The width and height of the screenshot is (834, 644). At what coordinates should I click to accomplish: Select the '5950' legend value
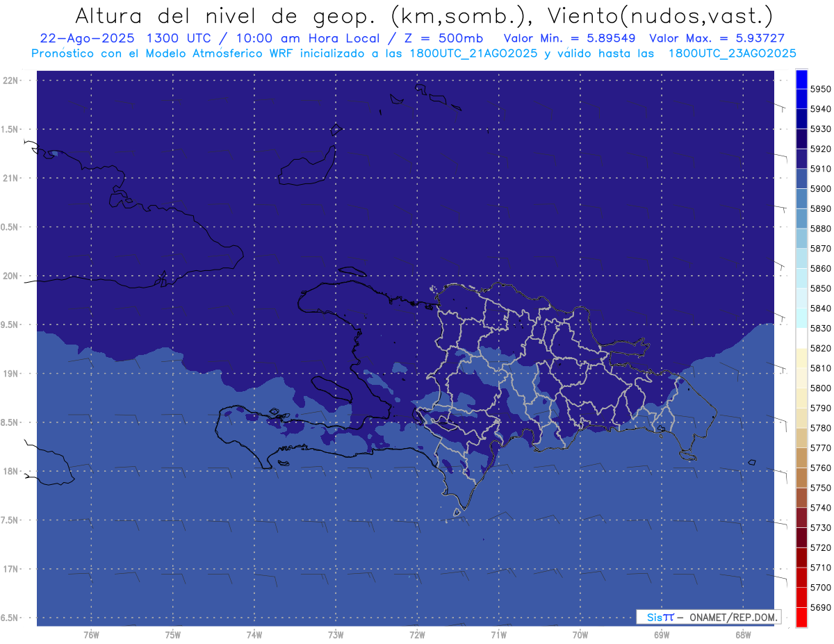click(821, 89)
